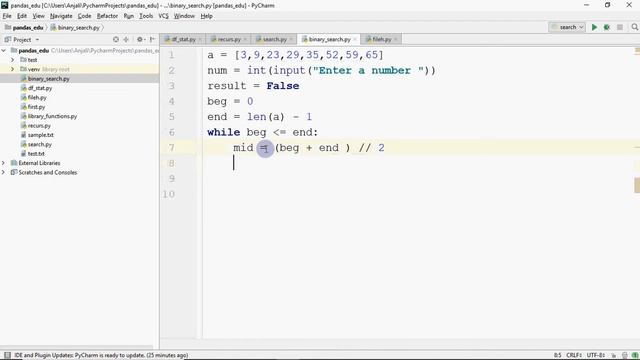Click the cursor position 8:5 indicator
This screenshot has height=360, width=640.
(x=558, y=355)
